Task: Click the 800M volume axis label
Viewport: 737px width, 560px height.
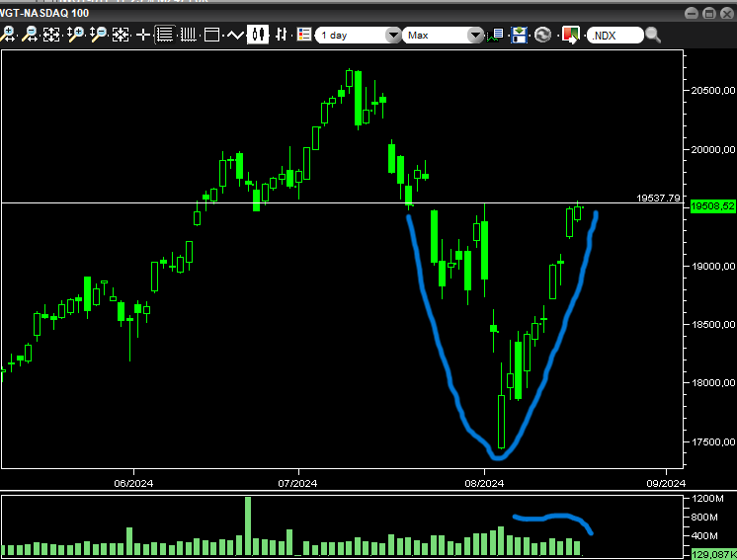Action: pyautogui.click(x=704, y=517)
